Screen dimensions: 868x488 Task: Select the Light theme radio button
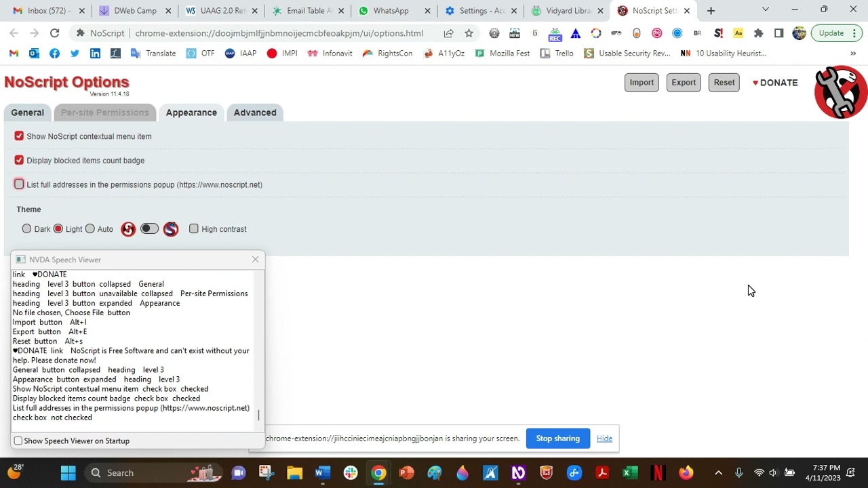point(58,229)
